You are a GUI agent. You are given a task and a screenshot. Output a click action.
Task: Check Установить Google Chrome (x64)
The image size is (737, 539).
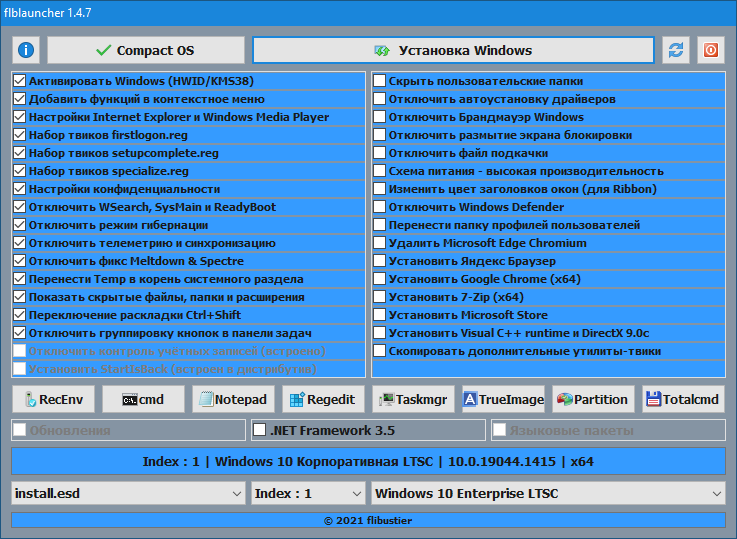(x=379, y=279)
